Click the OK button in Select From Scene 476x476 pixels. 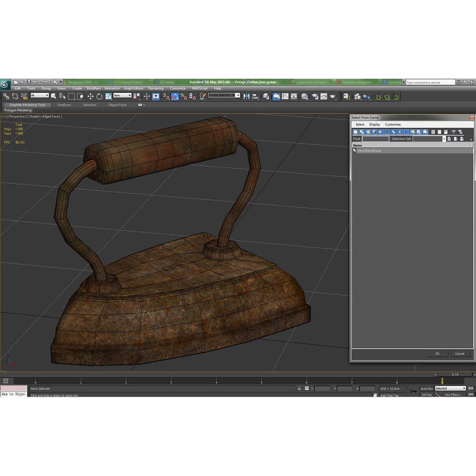pyautogui.click(x=437, y=353)
